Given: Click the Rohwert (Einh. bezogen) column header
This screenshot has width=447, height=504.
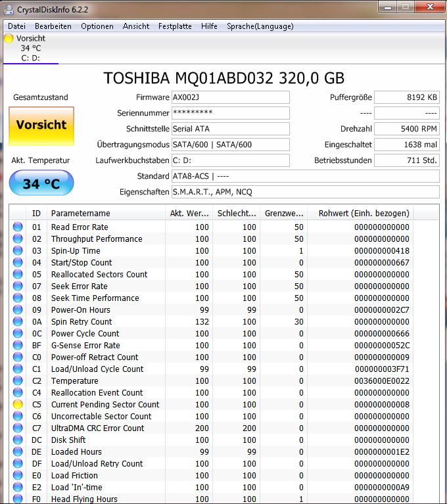Looking at the screenshot, I should point(360,213).
